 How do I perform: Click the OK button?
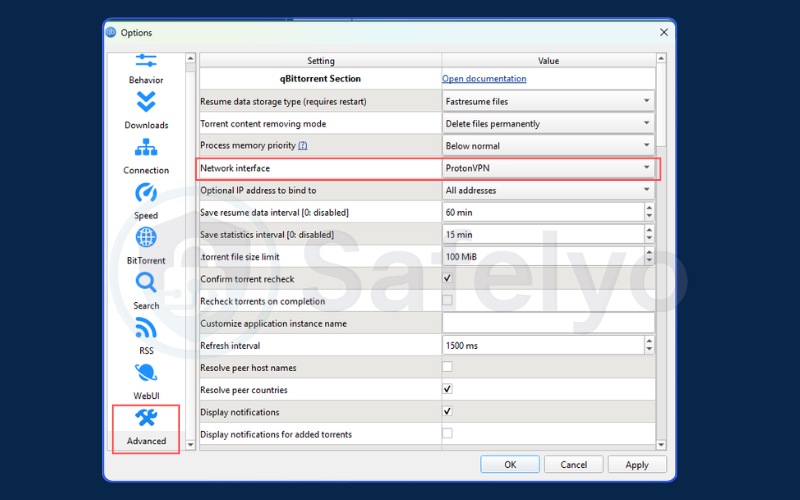click(510, 465)
